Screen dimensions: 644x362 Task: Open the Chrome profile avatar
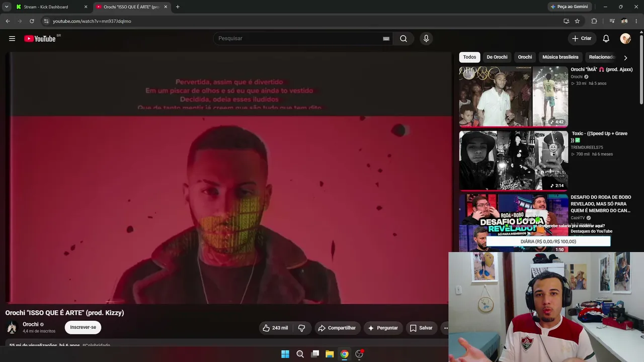pos(624,21)
